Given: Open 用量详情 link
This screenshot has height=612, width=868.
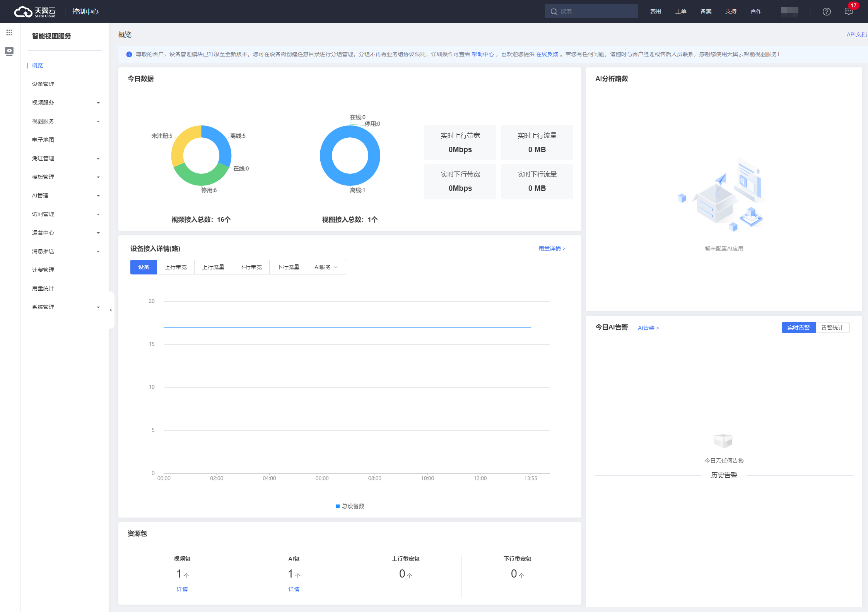Looking at the screenshot, I should [x=552, y=249].
